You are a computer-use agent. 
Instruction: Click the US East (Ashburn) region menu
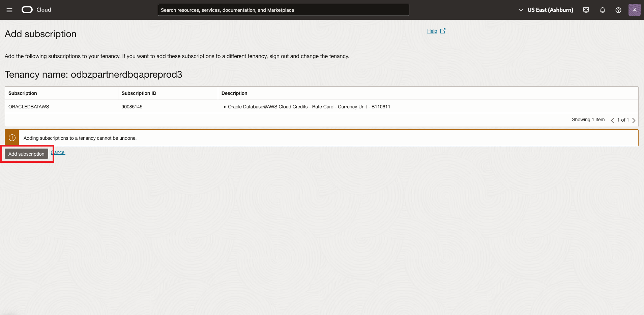point(550,10)
